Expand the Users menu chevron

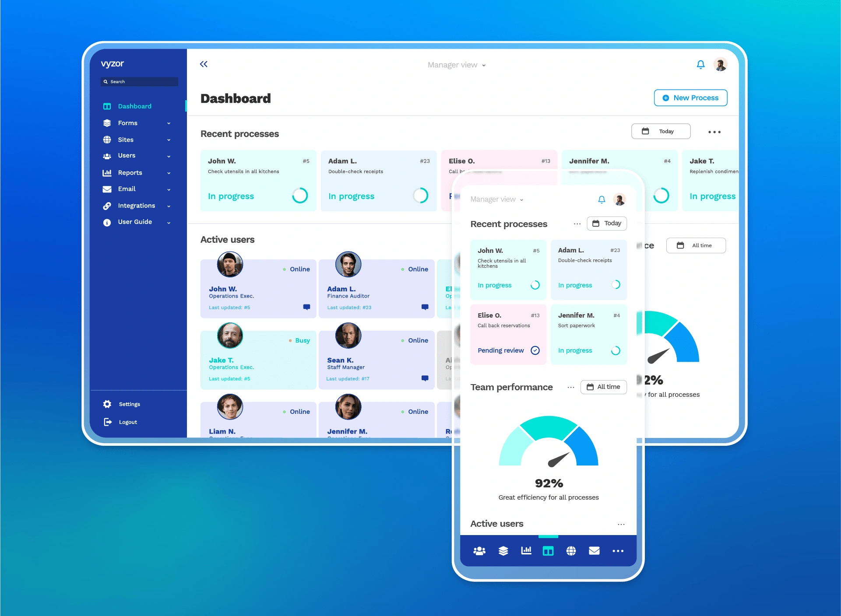pos(172,155)
